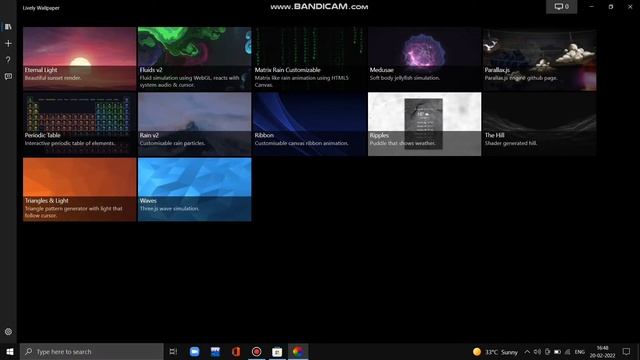Select the Waves wallpaper
Viewport: 640px width, 360px height.
point(195,189)
